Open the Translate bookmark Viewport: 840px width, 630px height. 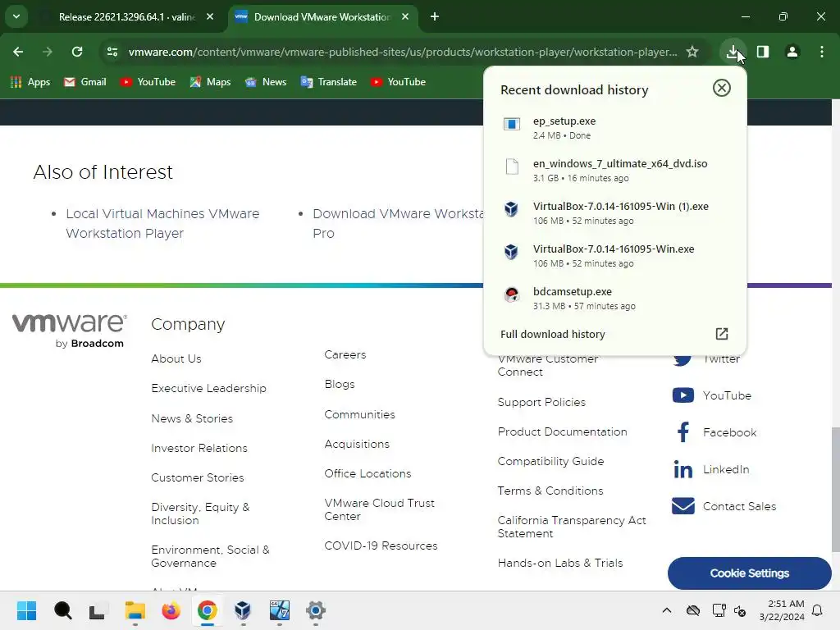point(328,82)
